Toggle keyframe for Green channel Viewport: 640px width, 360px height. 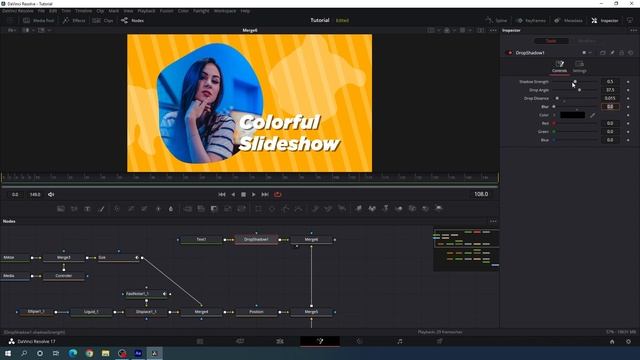tap(628, 131)
